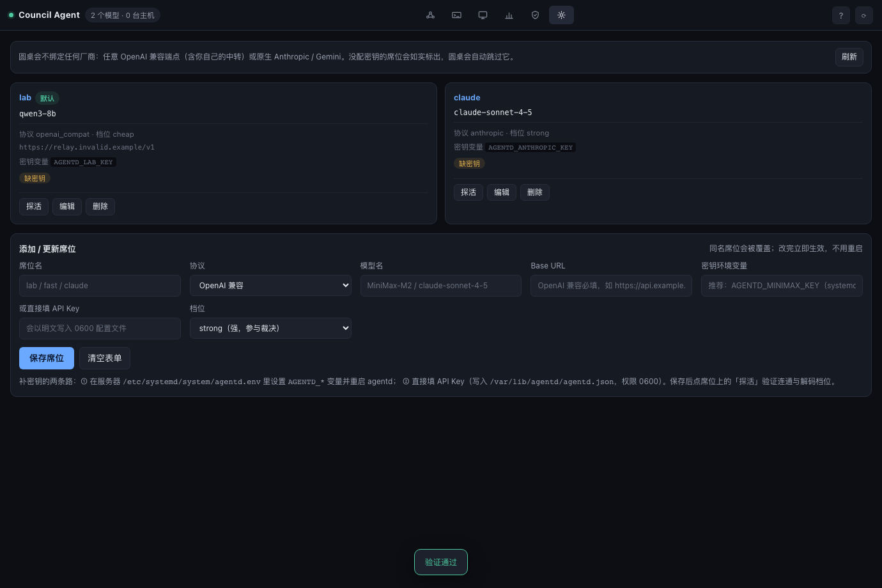Screen dimensions: 882x588
Task: Click the 清空表单 button
Action: [x=105, y=359]
